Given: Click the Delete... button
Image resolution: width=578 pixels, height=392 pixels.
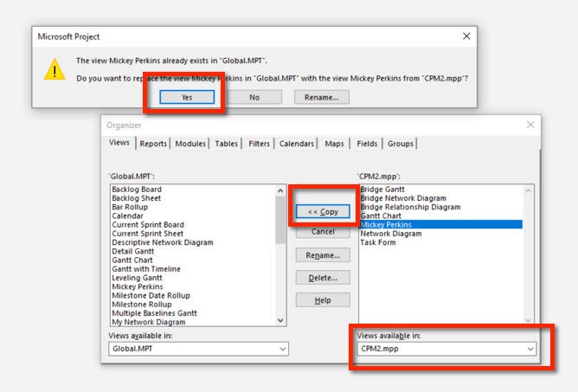Looking at the screenshot, I should point(323,278).
